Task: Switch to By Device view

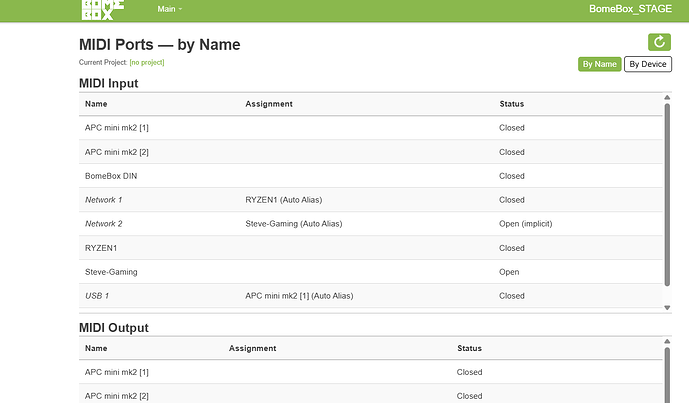Action: (648, 64)
